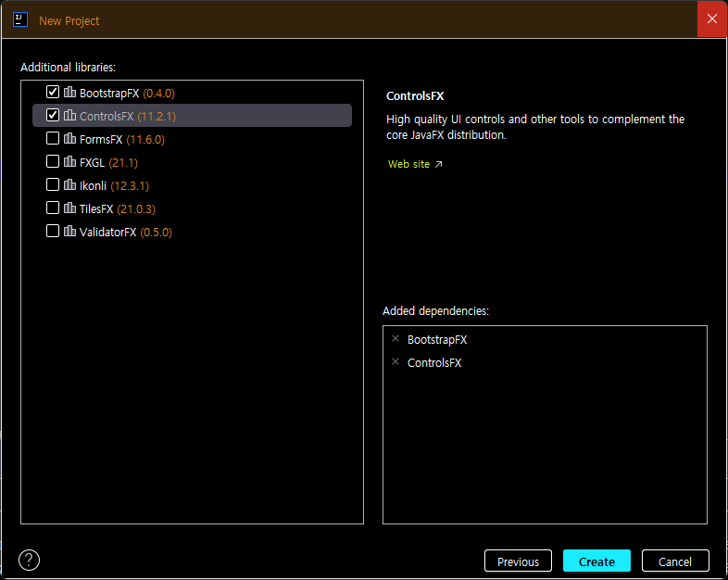
Task: Enable the FormsFX library checkbox
Action: click(x=53, y=138)
